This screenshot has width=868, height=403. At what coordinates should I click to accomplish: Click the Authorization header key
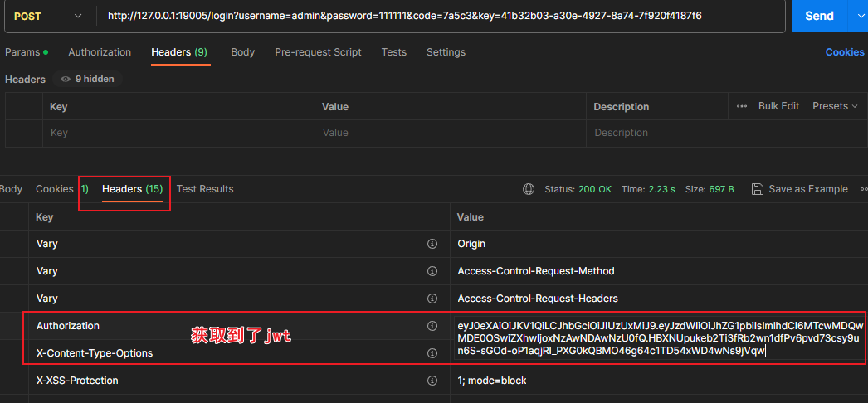coord(67,326)
